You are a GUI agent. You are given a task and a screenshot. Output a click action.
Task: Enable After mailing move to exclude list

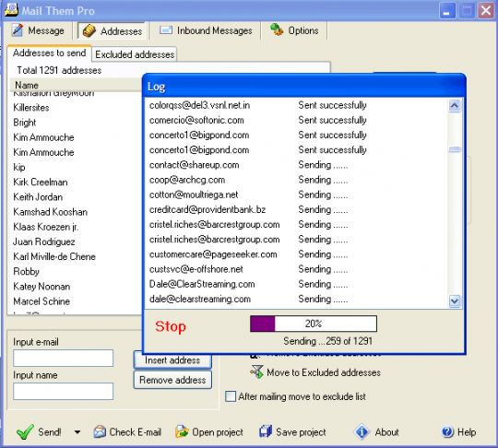[x=231, y=396]
